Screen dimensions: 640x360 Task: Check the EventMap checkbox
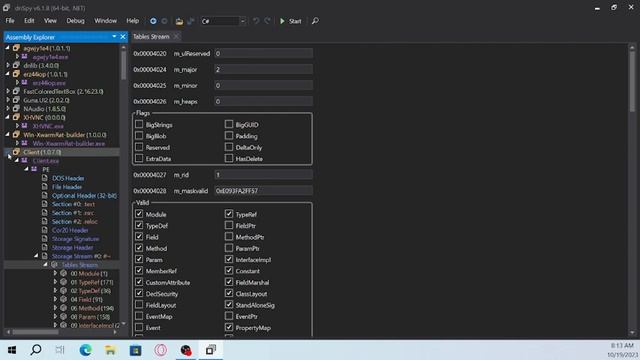139,316
